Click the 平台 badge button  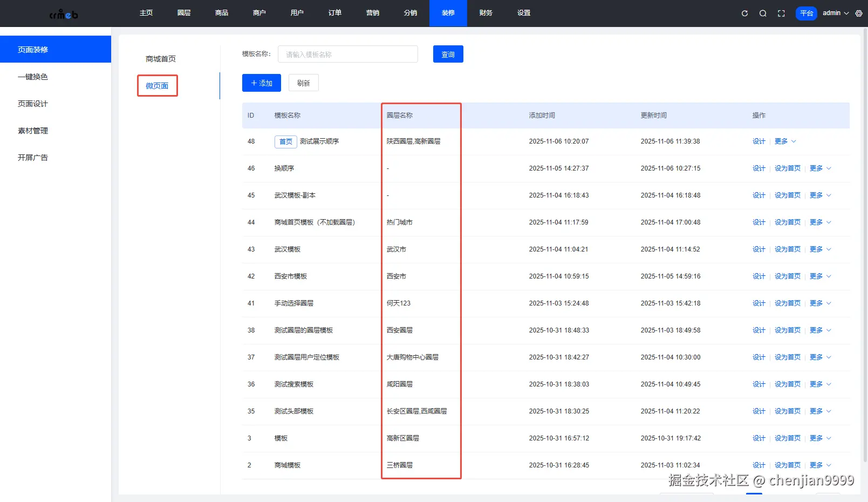click(807, 13)
